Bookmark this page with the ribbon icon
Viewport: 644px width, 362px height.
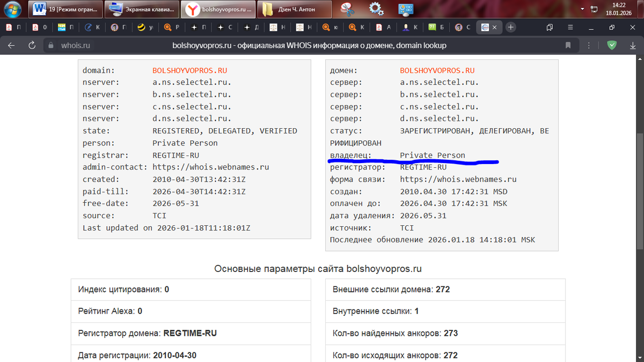click(568, 46)
